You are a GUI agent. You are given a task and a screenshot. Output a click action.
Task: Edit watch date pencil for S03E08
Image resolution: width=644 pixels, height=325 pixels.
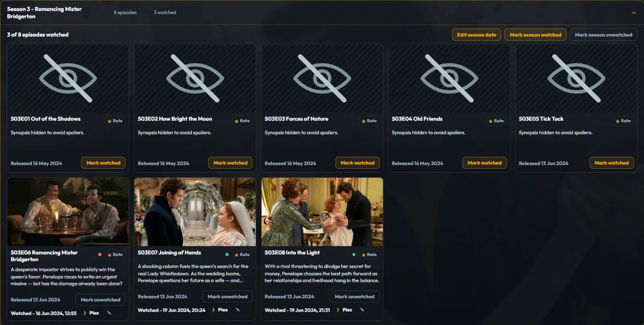(x=362, y=310)
